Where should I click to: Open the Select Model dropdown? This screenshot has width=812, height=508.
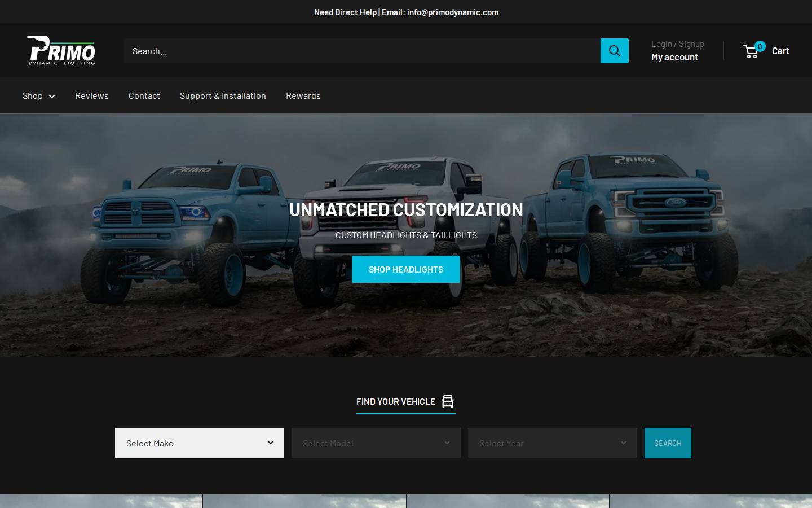[x=376, y=443]
